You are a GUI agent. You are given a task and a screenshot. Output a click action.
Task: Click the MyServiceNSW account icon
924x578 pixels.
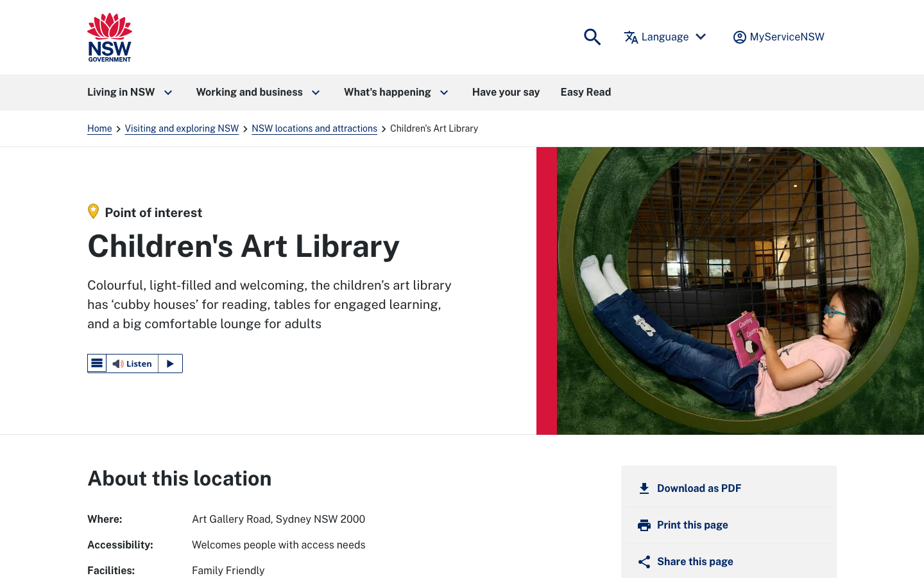pyautogui.click(x=740, y=37)
